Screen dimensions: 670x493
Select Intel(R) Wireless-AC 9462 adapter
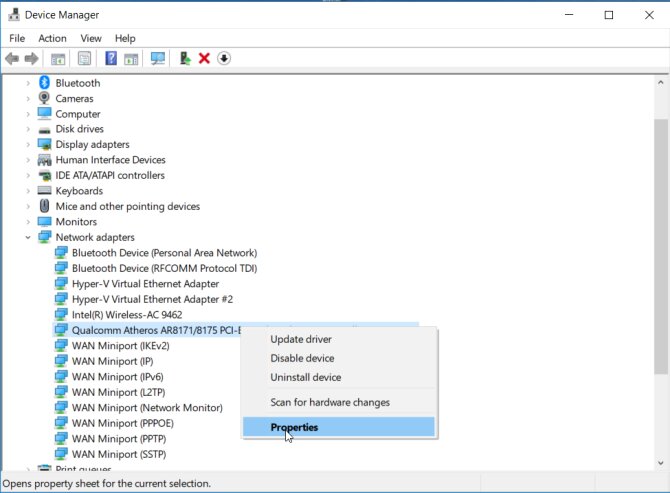(x=126, y=314)
